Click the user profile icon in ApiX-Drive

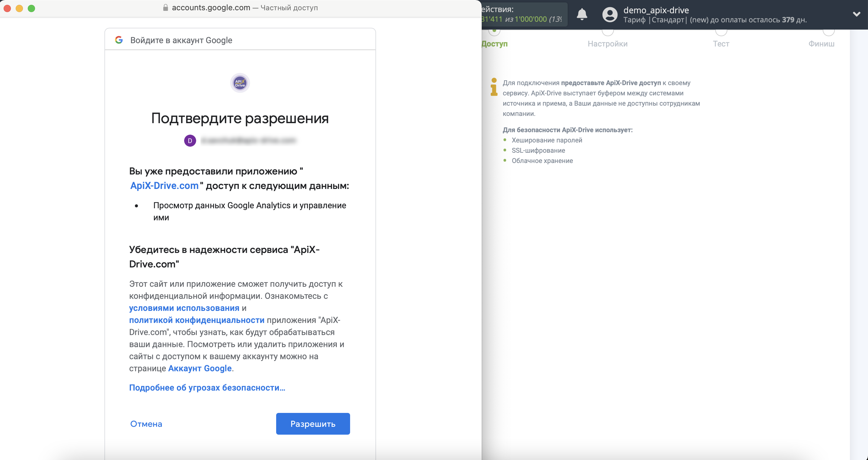coord(610,14)
